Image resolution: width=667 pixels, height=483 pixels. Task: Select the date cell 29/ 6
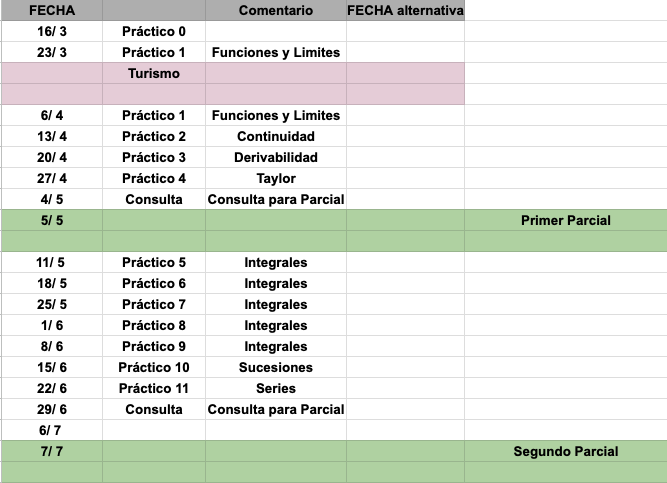coord(51,409)
